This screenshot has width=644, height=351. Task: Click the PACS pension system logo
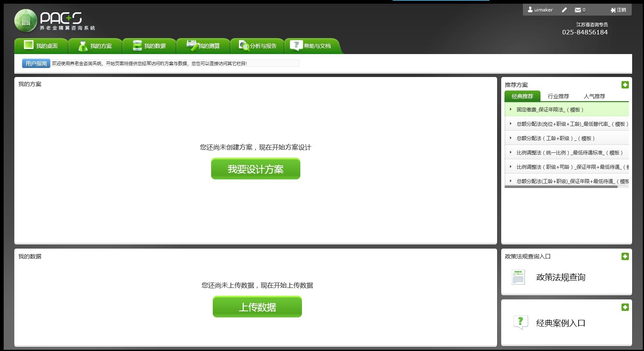point(55,20)
